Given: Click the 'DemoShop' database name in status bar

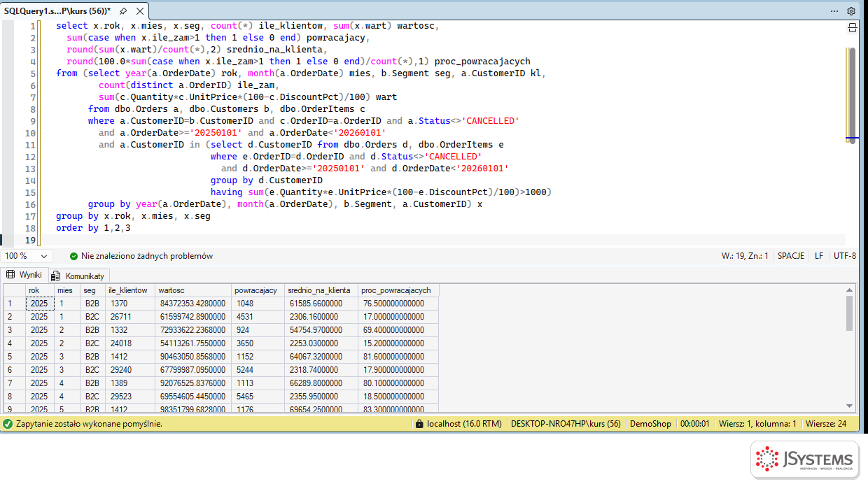Looking at the screenshot, I should tap(650, 424).
